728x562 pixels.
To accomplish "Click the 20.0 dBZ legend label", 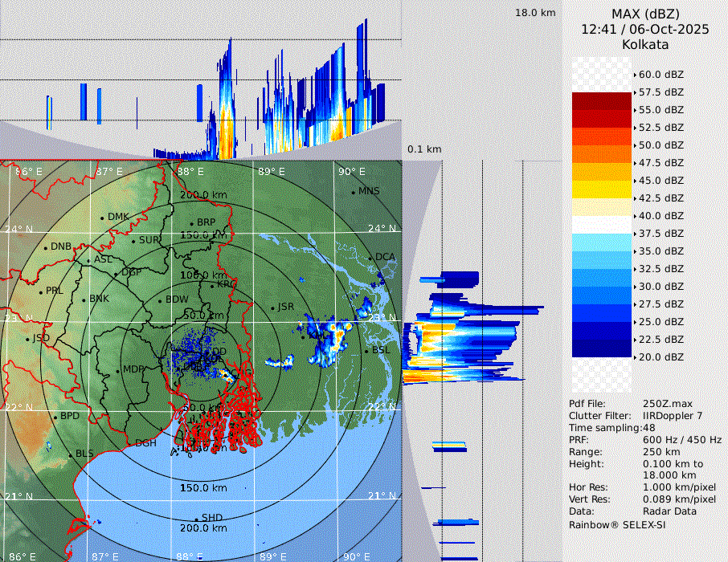I will click(x=661, y=357).
